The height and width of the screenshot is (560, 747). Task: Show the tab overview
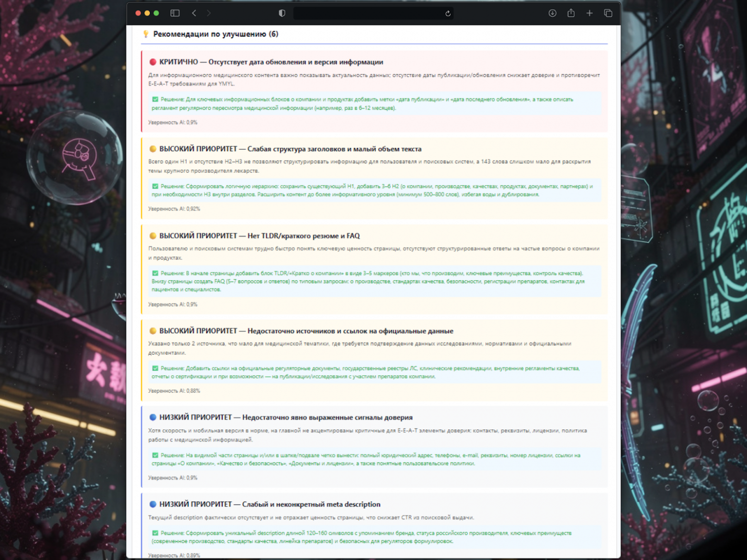click(608, 13)
